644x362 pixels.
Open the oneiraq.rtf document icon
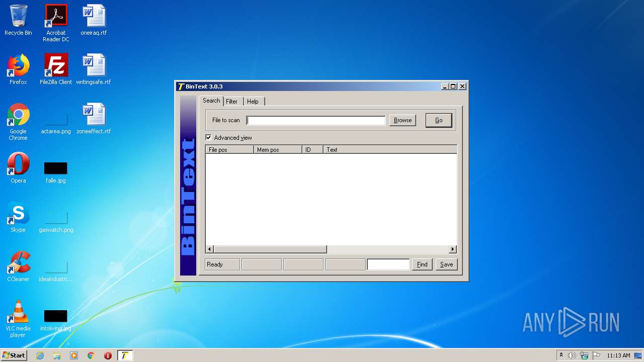94,20
